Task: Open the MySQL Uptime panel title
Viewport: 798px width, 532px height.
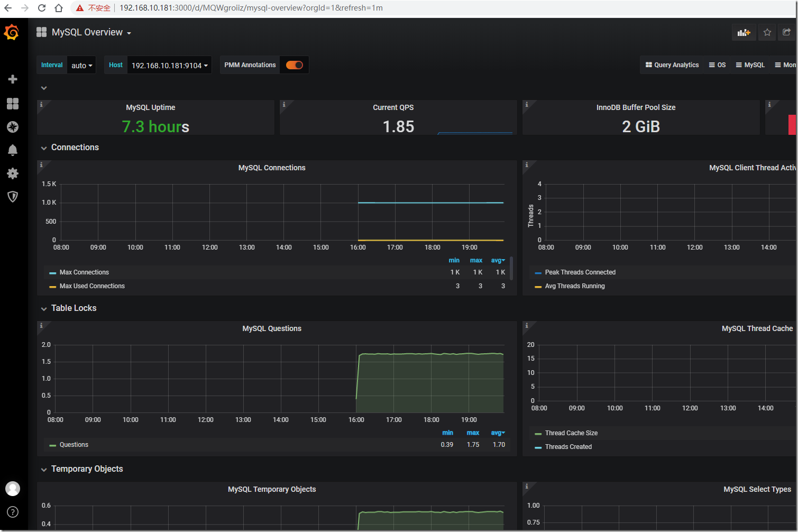Action: click(151, 107)
